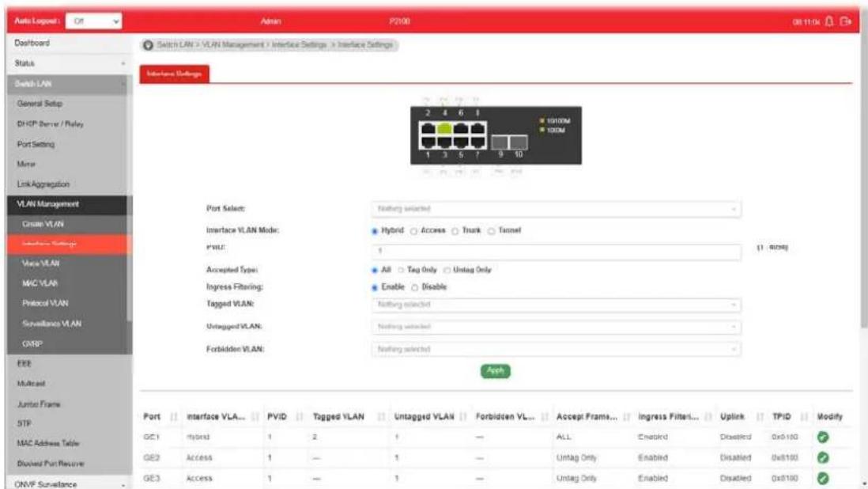Screen dimensions: 868x489
Task: Open the Auto Logout dropdown
Action: coord(93,21)
